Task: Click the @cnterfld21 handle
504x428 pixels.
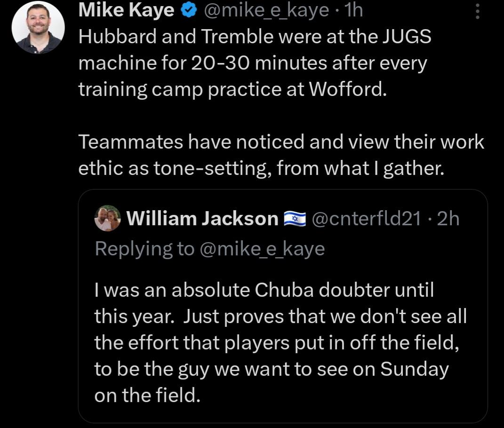Action: point(367,219)
